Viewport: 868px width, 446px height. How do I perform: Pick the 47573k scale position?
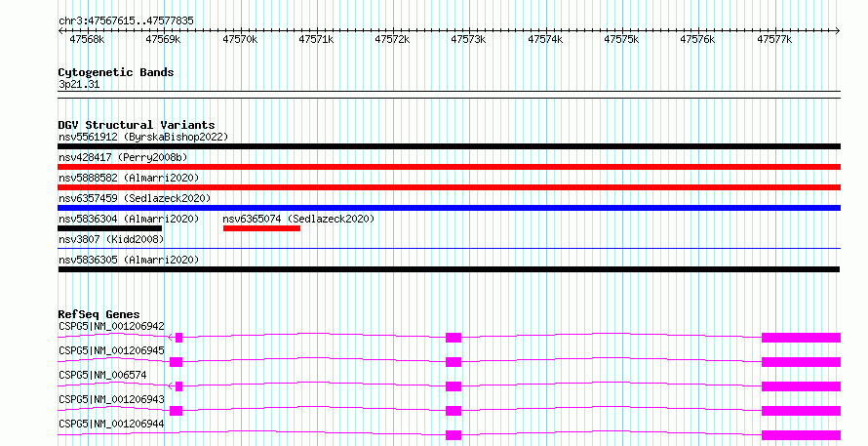point(468,39)
